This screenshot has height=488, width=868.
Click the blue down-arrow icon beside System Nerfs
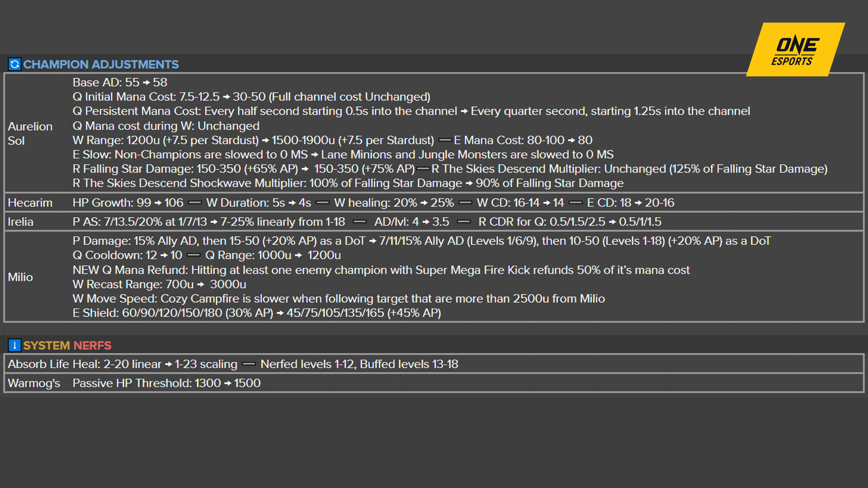tap(14, 346)
